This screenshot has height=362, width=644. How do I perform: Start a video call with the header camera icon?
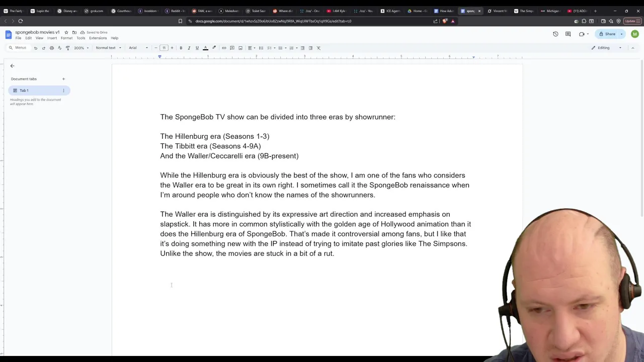click(582, 34)
